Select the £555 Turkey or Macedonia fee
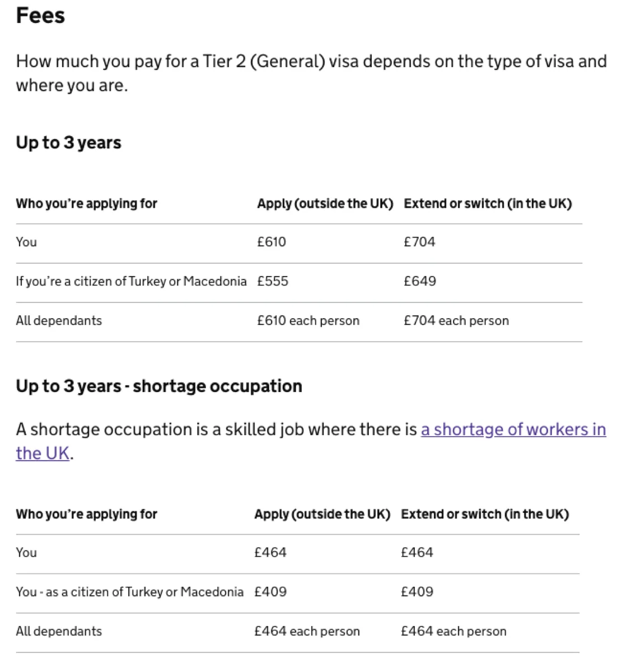Viewport: 636px width, 672px height. pyautogui.click(x=273, y=281)
